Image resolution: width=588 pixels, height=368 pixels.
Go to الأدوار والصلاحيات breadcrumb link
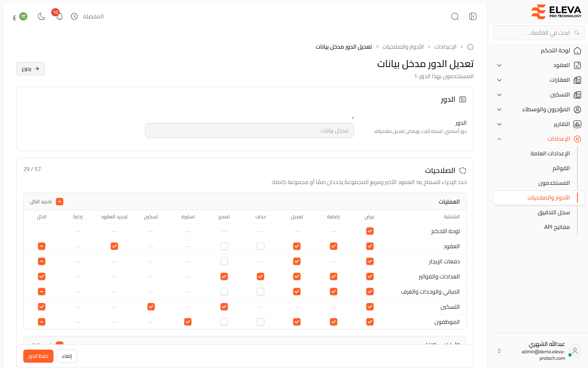click(x=403, y=47)
